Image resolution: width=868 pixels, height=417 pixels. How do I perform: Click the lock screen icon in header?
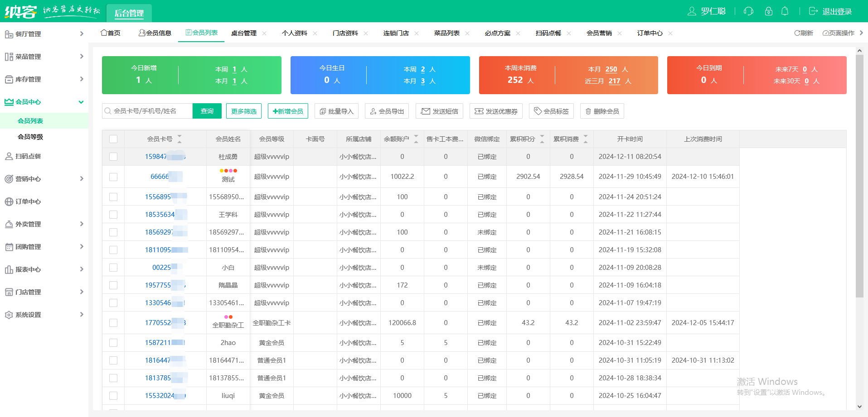click(x=768, y=11)
